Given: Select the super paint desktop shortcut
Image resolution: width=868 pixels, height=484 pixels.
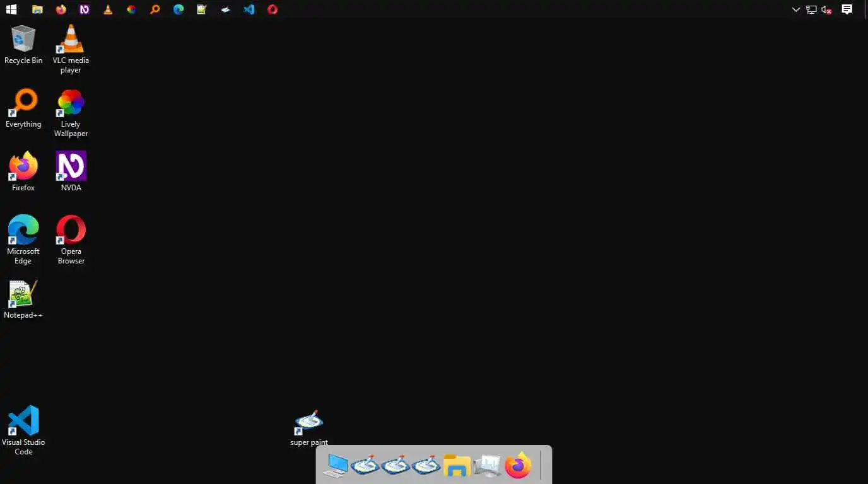Looking at the screenshot, I should pos(309,428).
